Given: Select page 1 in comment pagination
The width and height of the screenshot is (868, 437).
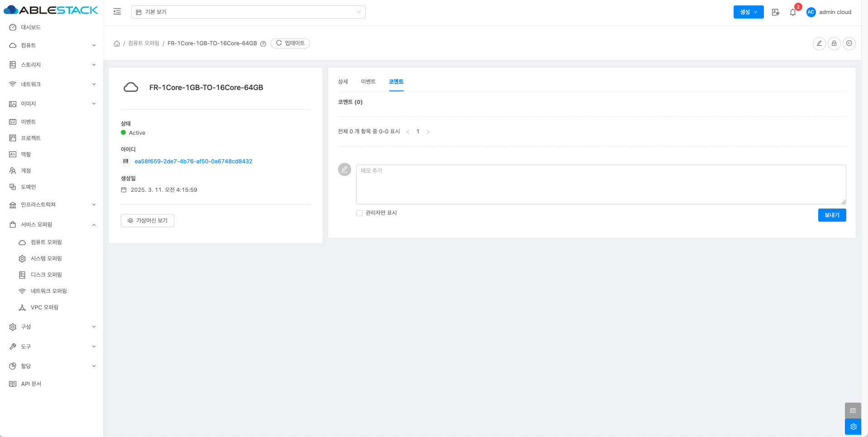Looking at the screenshot, I should click(x=418, y=132).
